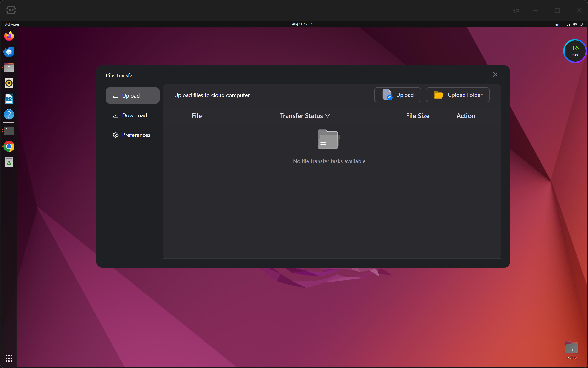Click the File column header
This screenshot has height=368, width=588.
[x=197, y=116]
